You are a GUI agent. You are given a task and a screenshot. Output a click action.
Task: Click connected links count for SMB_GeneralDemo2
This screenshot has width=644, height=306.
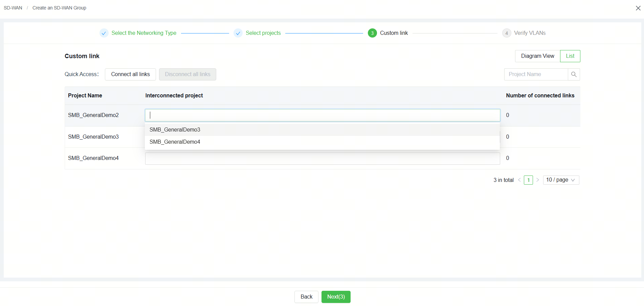pyautogui.click(x=507, y=115)
